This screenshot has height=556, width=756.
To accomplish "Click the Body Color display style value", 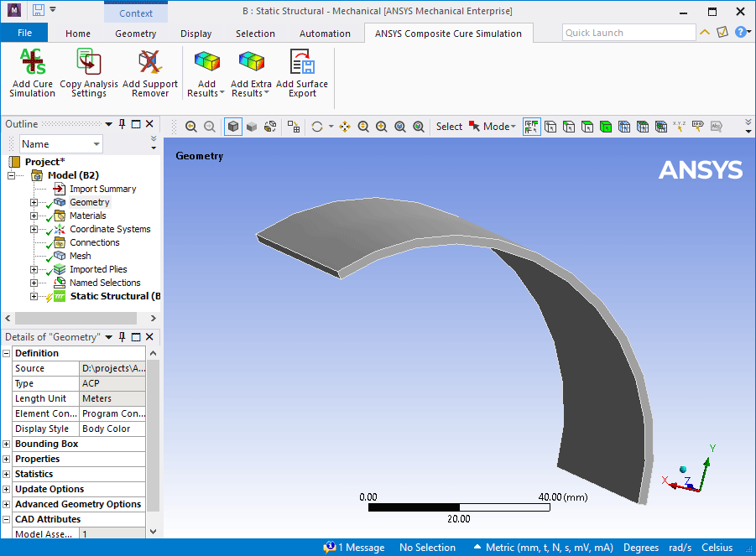I will click(112, 429).
